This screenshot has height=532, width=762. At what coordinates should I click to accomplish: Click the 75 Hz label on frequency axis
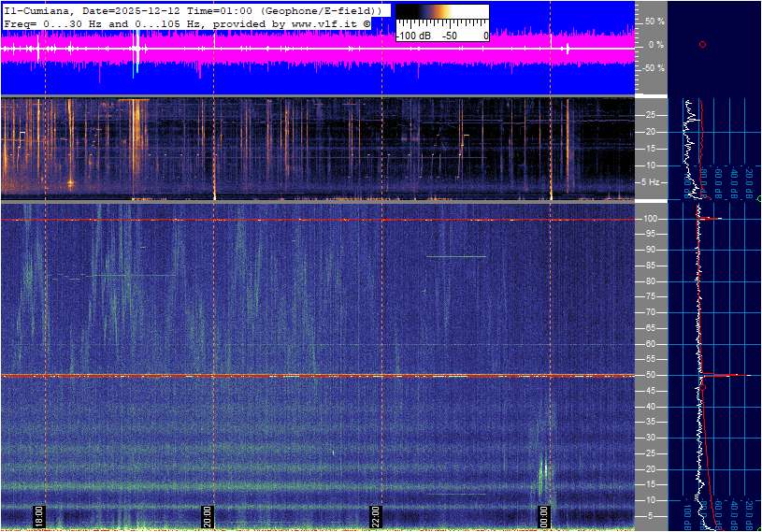(652, 296)
